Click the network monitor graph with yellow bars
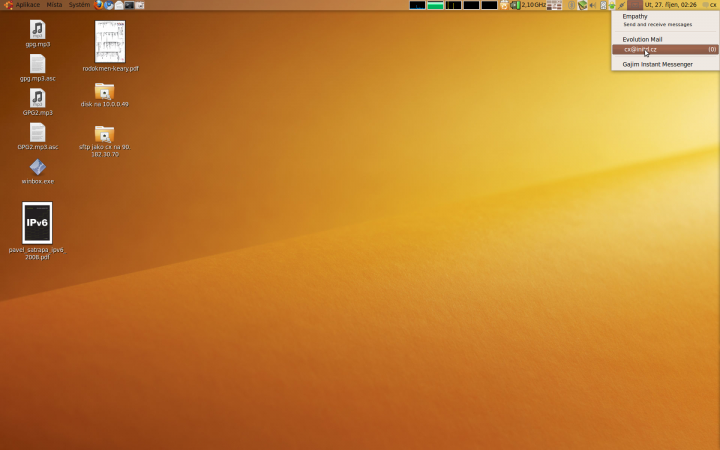The width and height of the screenshot is (720, 450). (453, 5)
